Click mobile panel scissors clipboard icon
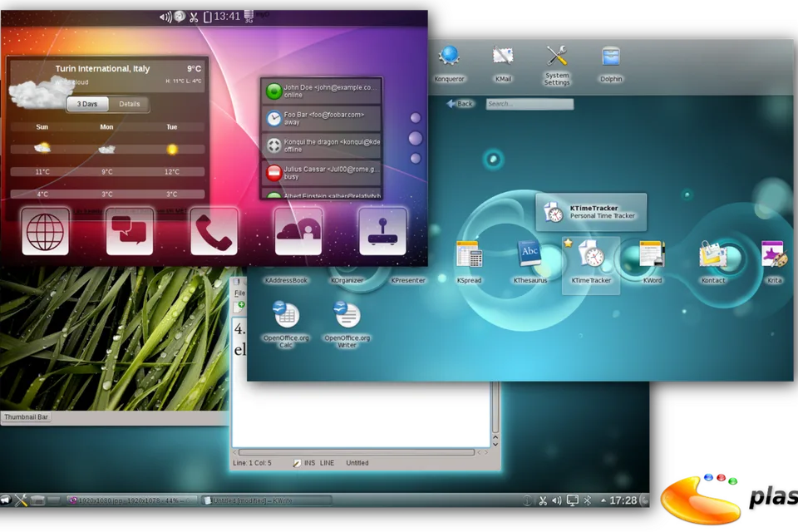 (x=194, y=17)
